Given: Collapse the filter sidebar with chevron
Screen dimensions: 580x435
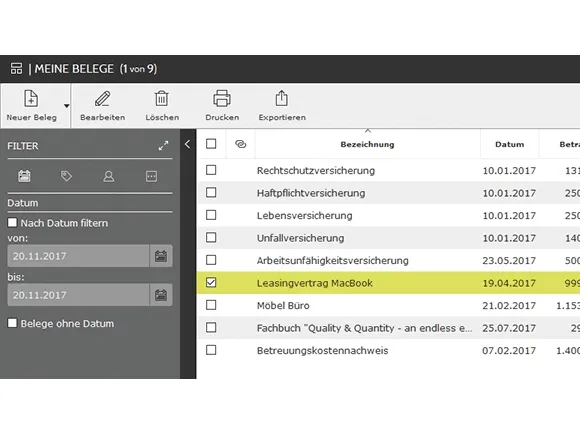Looking at the screenshot, I should coord(188,144).
